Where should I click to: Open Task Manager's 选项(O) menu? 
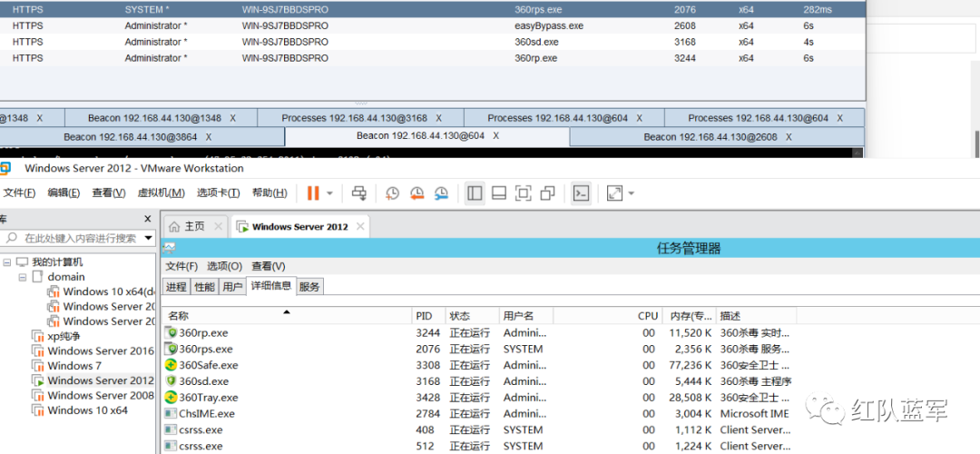[225, 266]
